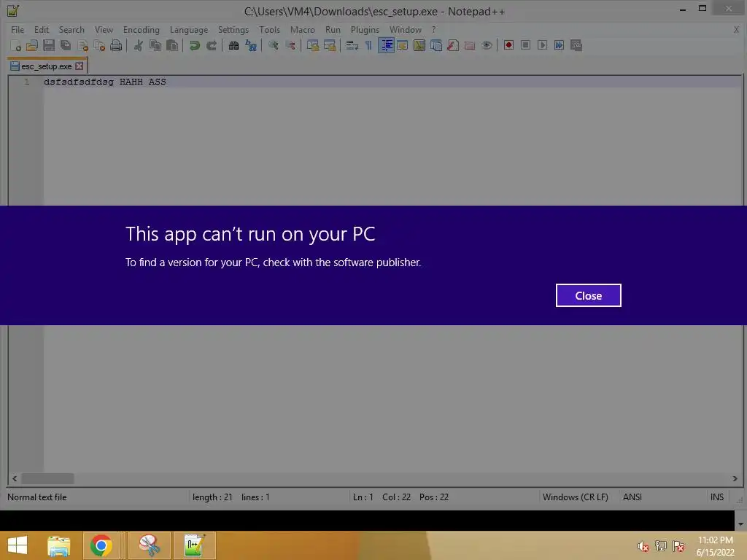747x560 pixels.
Task: Click the Close All documents icon
Action: [99, 45]
